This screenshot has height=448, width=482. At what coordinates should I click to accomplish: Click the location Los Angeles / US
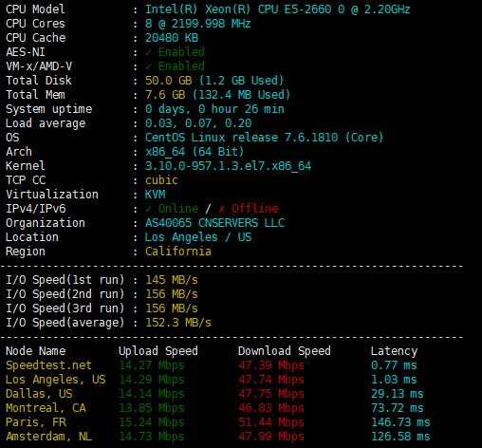[198, 237]
